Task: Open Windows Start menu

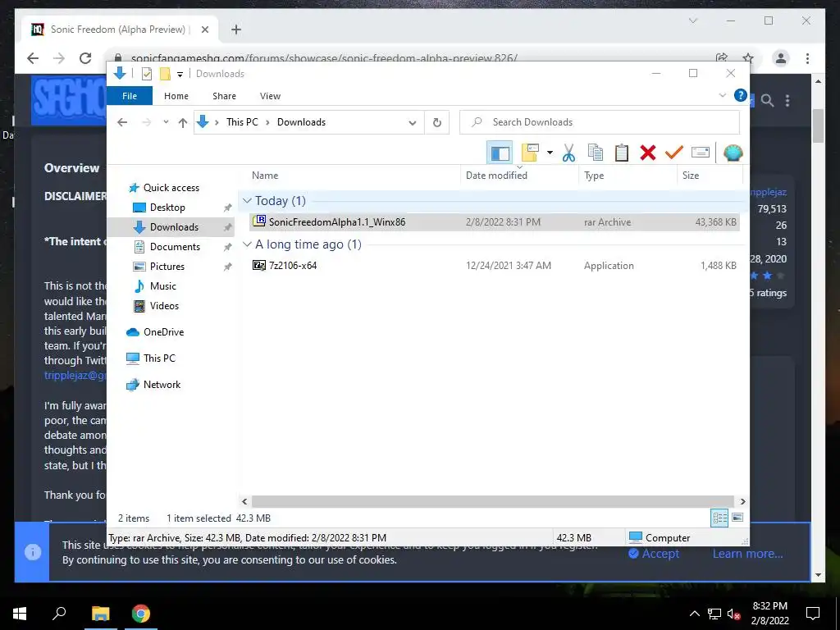Action: point(20,614)
